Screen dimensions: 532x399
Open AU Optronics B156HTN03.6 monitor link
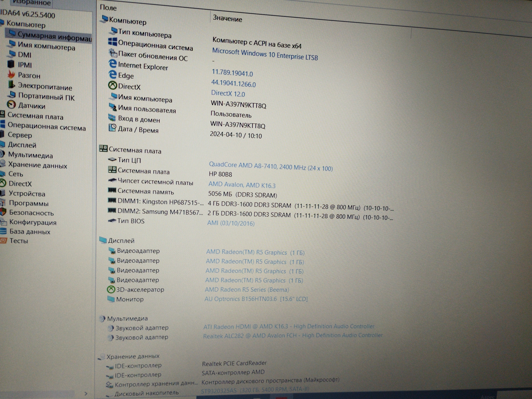click(x=256, y=299)
